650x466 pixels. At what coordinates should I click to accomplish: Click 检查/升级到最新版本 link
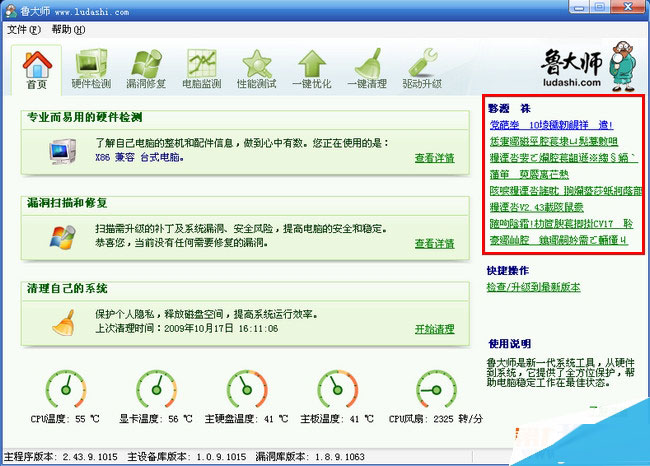click(x=533, y=287)
